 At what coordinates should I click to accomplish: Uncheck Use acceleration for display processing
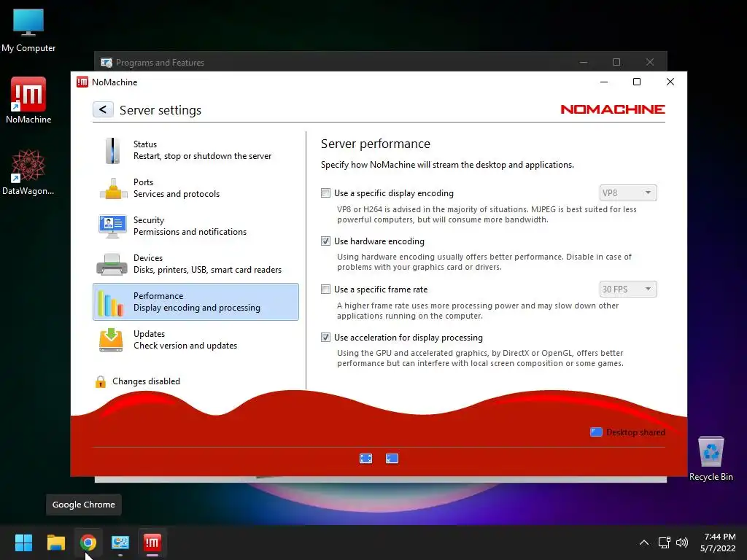325,338
